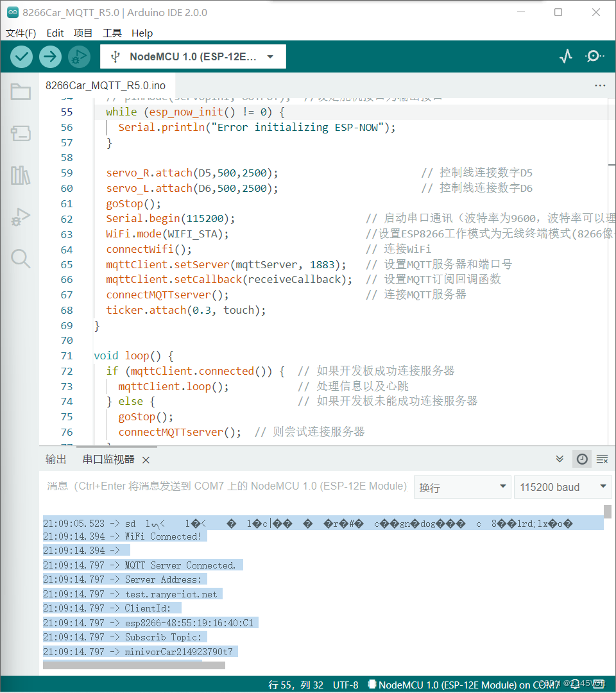Viewport: 616px width, 693px height.
Task: Click the Verify sketch checkmark button
Action: (22, 56)
